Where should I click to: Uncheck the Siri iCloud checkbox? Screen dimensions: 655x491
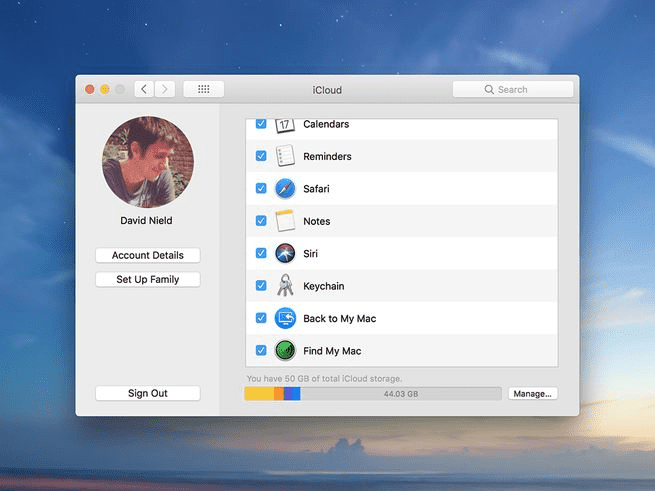click(261, 254)
